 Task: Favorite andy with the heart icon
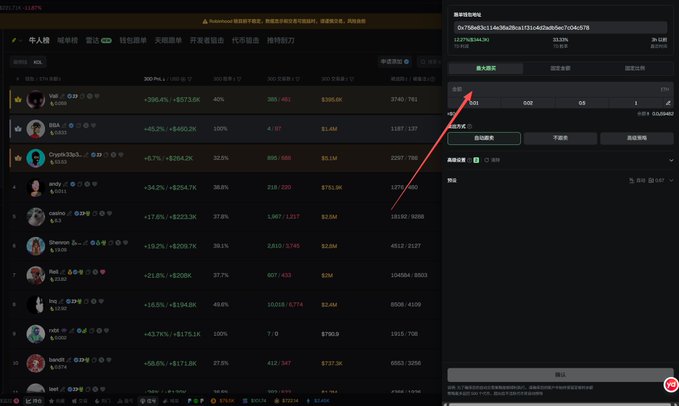94,184
